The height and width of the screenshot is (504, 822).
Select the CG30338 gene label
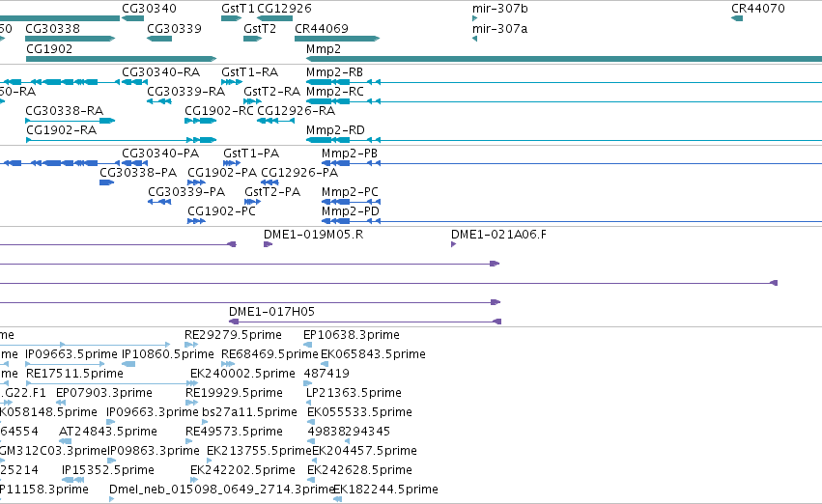[52, 28]
